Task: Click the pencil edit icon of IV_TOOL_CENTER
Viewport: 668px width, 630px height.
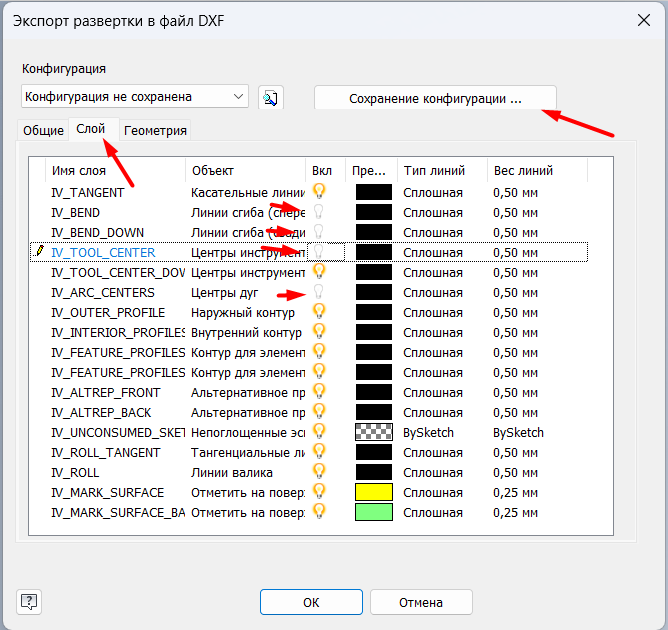Action: point(40,250)
